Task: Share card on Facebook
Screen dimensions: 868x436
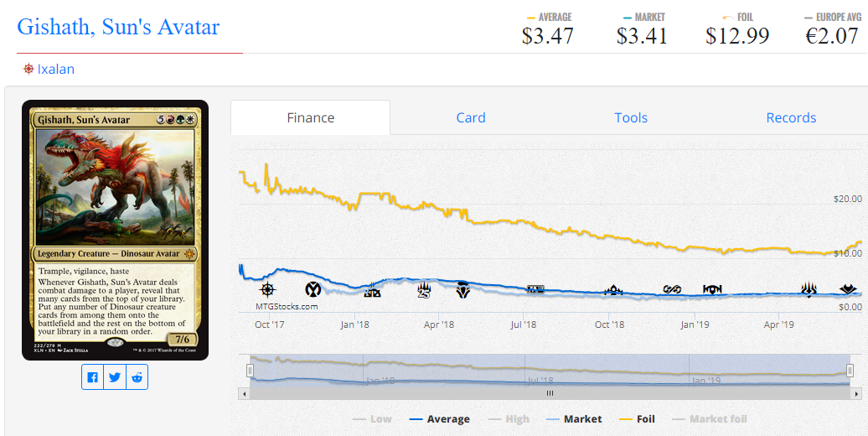Action: point(92,377)
